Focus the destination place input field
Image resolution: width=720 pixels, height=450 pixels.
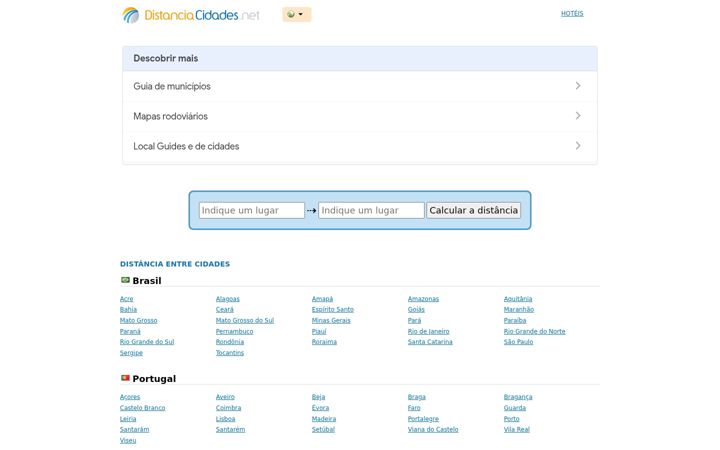[371, 210]
